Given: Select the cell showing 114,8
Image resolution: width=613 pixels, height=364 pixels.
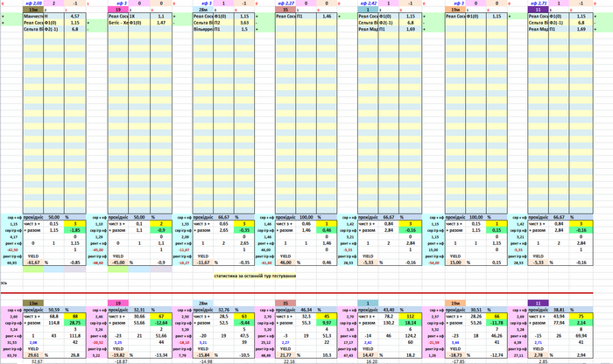Looking at the screenshot, I should 54,323.
